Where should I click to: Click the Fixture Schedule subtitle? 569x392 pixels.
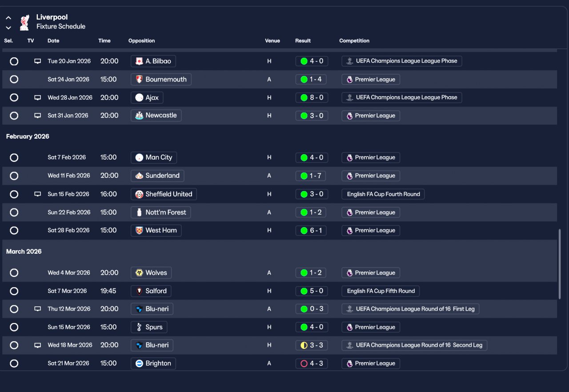61,27
